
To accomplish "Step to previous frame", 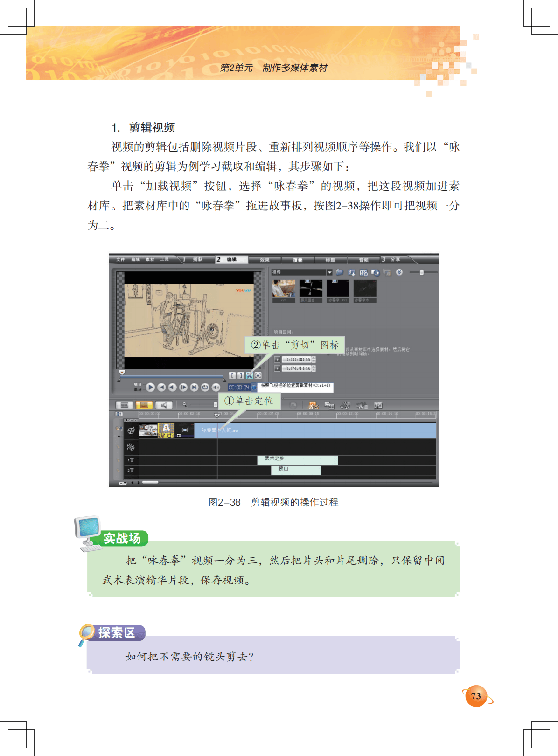I will click(172, 387).
